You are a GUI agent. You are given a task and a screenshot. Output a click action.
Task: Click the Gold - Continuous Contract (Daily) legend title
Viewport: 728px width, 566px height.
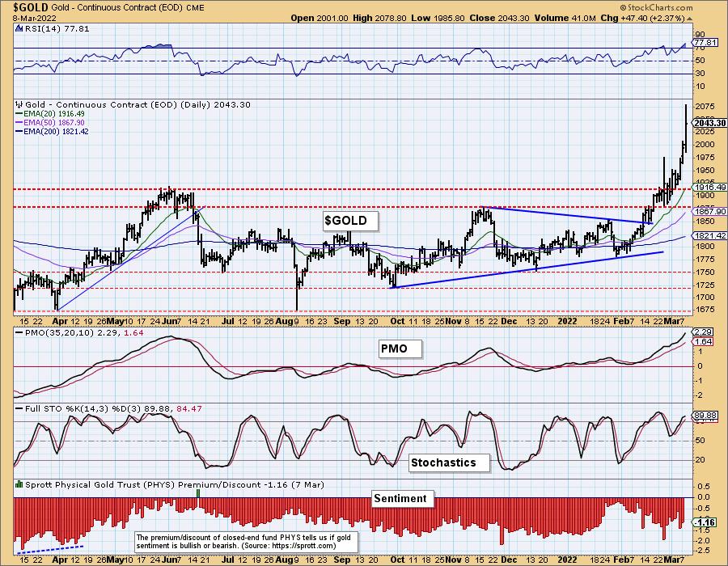point(138,105)
